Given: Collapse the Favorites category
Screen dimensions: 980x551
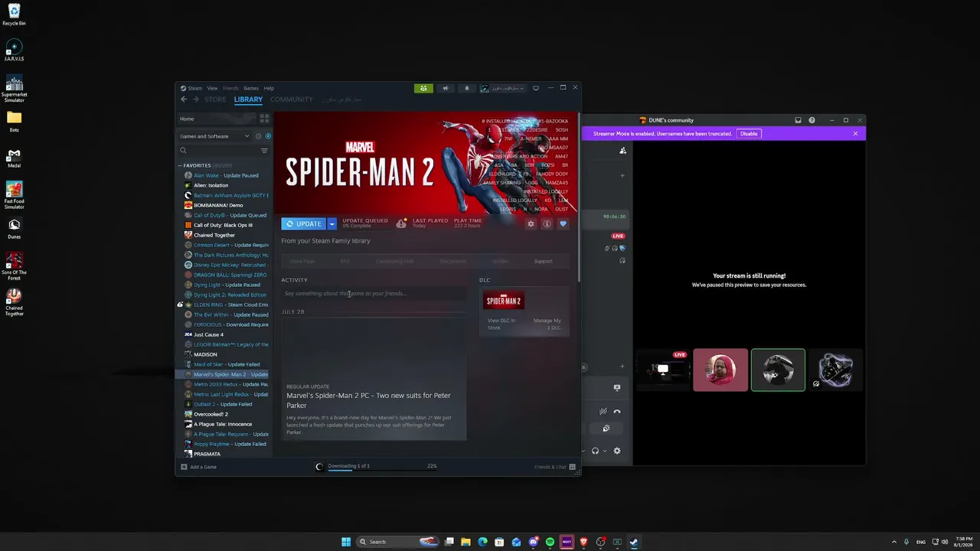Looking at the screenshot, I should [x=180, y=165].
